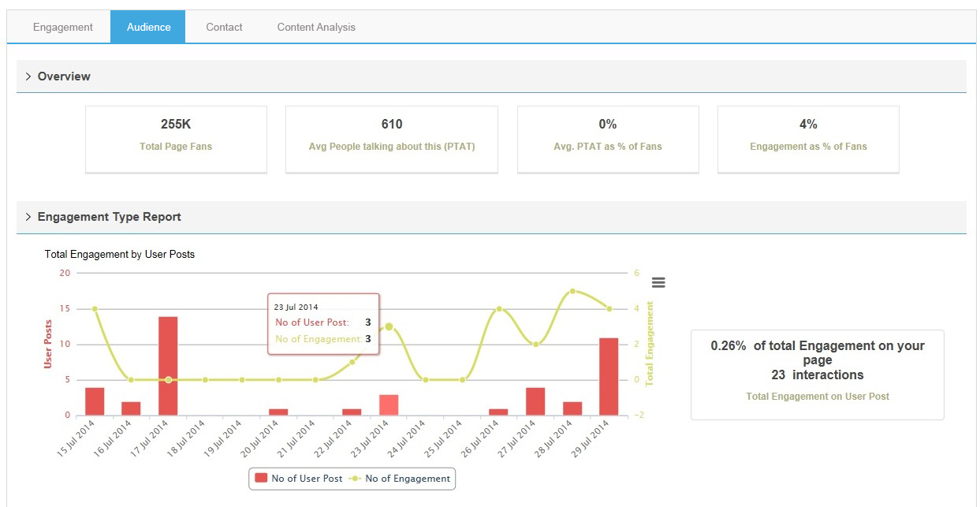Image resolution: width=980 pixels, height=507 pixels.
Task: Collapse the Overview section chevron
Action: click(x=28, y=76)
